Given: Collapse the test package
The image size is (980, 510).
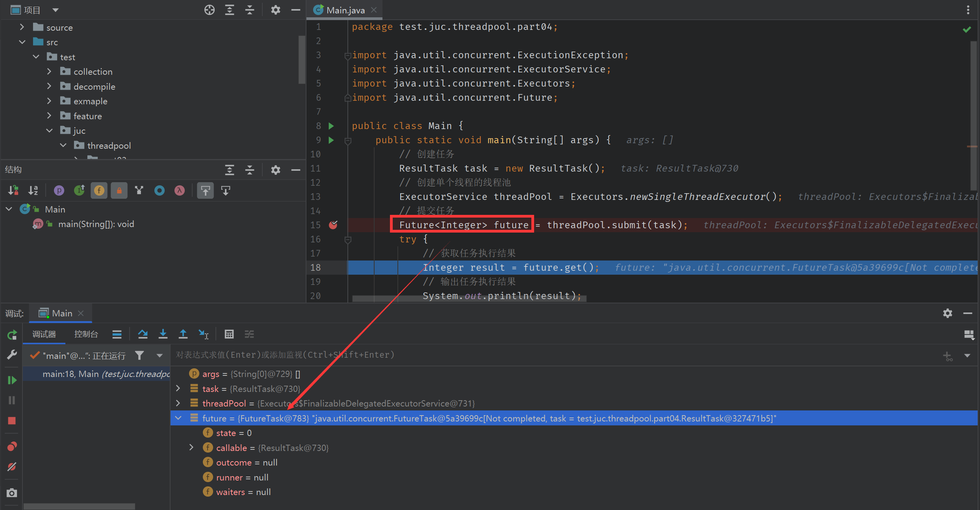Looking at the screenshot, I should [36, 57].
